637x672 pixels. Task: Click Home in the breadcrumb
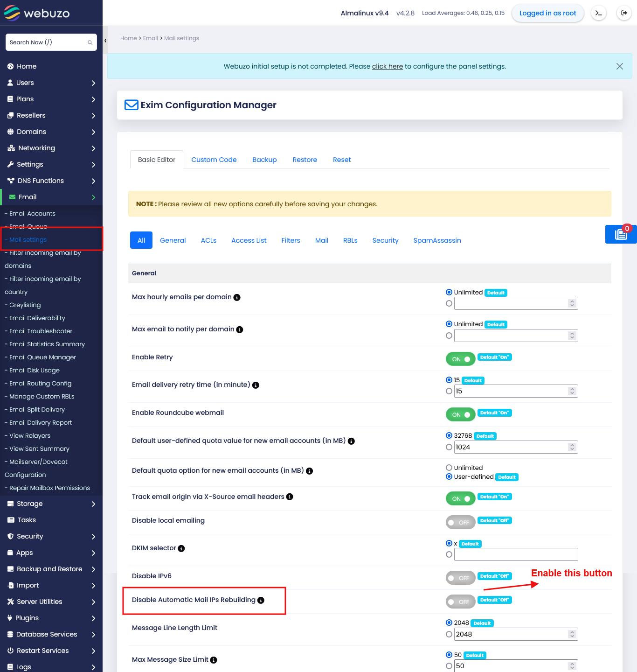(129, 38)
